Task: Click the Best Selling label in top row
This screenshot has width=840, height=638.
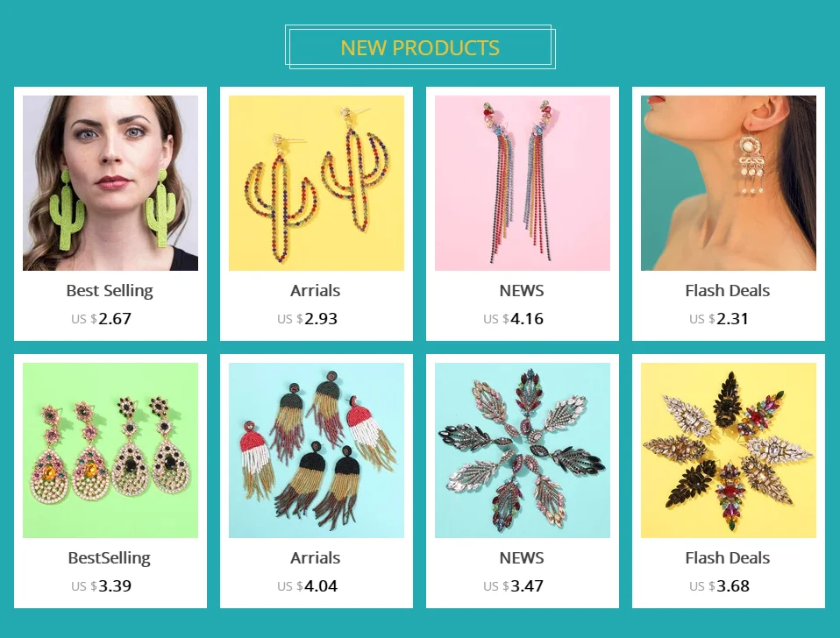Action: point(110,291)
